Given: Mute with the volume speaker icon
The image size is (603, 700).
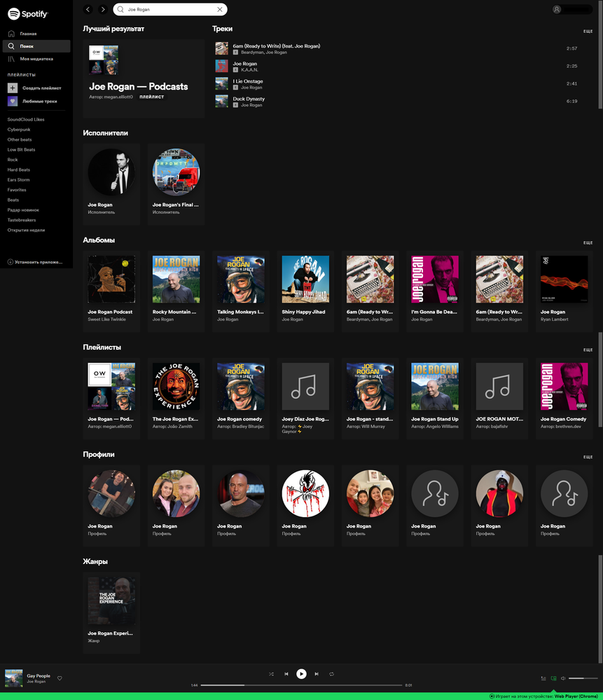Looking at the screenshot, I should pos(563,678).
